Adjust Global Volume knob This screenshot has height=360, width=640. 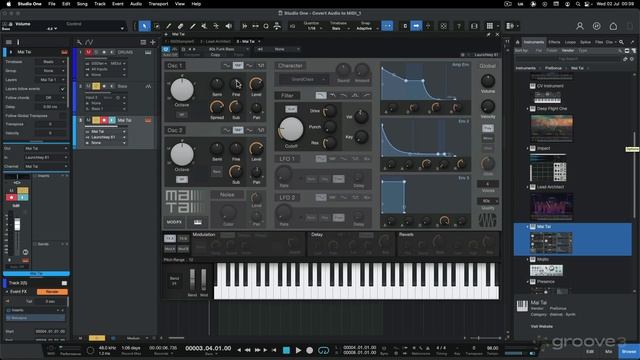pos(488,81)
